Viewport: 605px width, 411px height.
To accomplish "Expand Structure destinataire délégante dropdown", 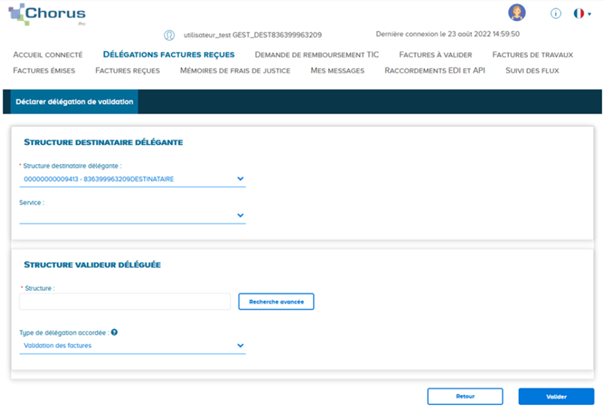I will click(x=132, y=179).
